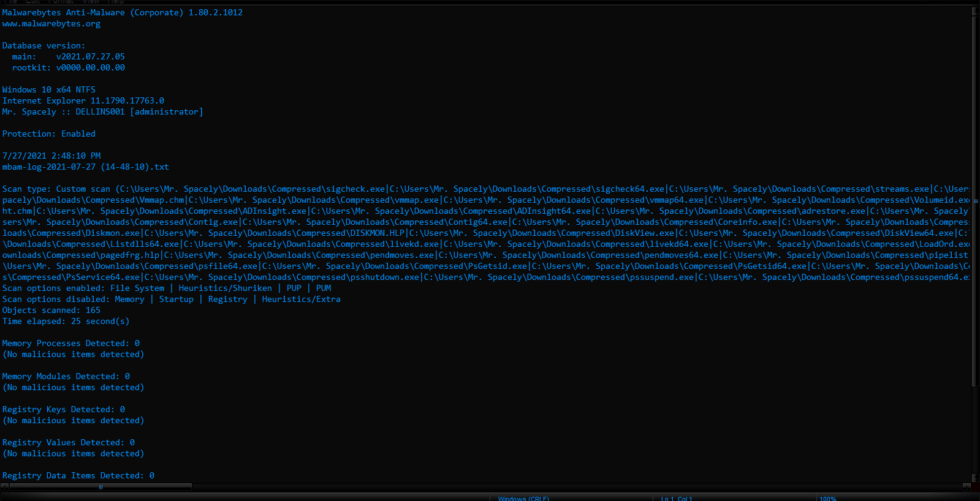Click the 'Memory Processes Detected: 0' line

(71, 343)
